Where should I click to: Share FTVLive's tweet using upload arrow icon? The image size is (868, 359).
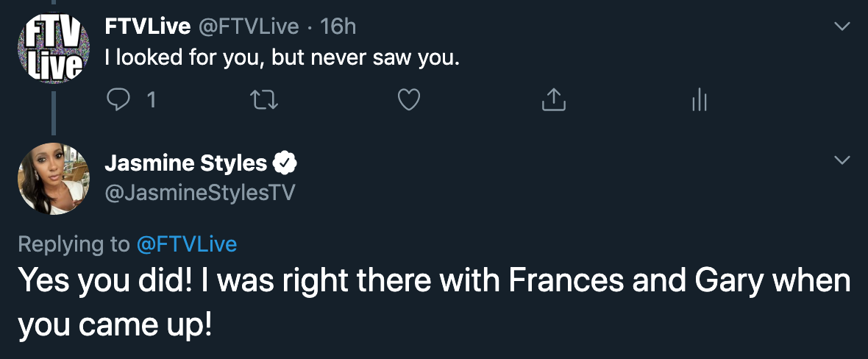[554, 100]
